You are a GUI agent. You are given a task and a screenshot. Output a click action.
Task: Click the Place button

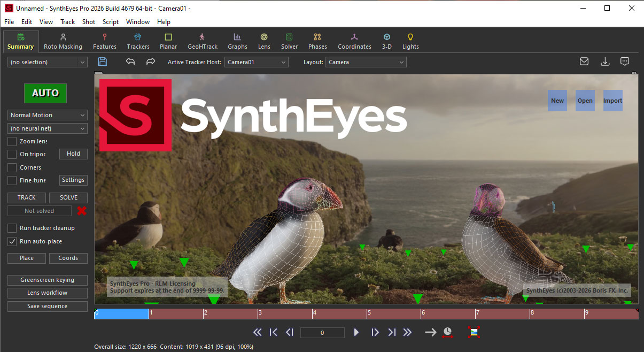[x=27, y=258]
